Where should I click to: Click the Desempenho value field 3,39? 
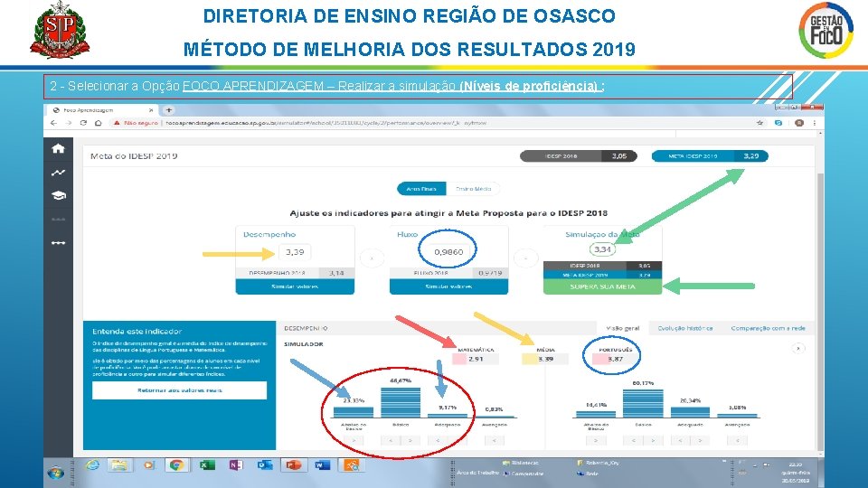pos(295,252)
